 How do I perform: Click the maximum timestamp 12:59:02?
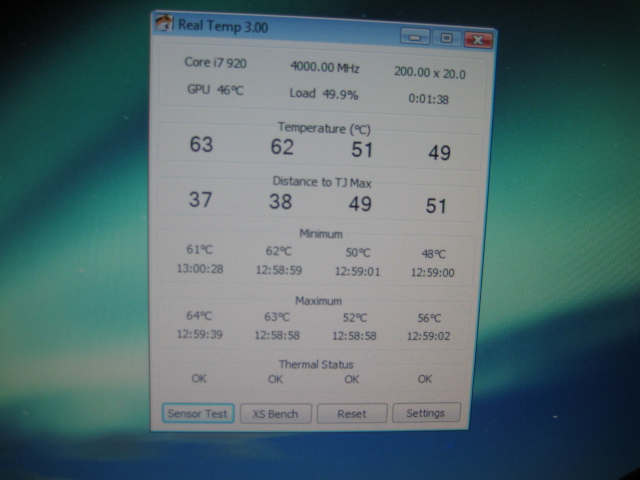pos(429,336)
